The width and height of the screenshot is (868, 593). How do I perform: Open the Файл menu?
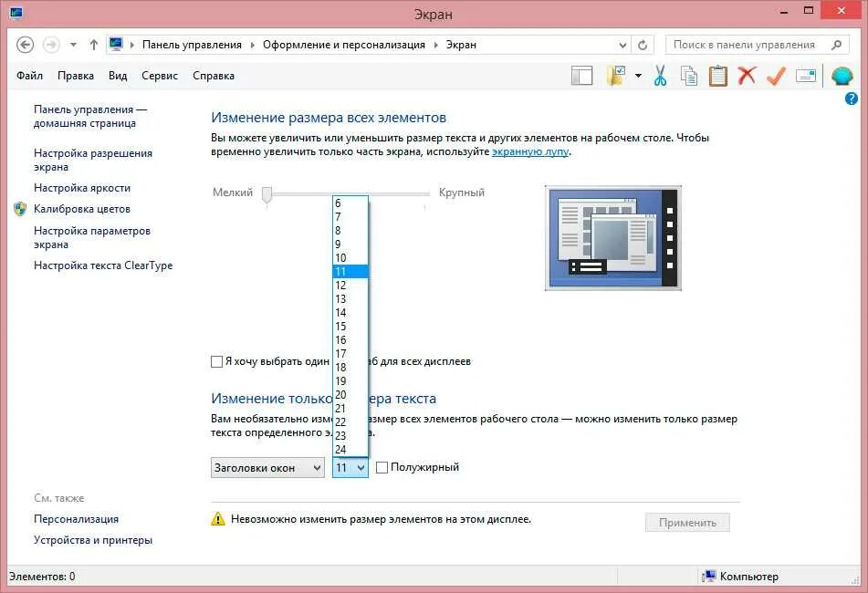pyautogui.click(x=30, y=76)
